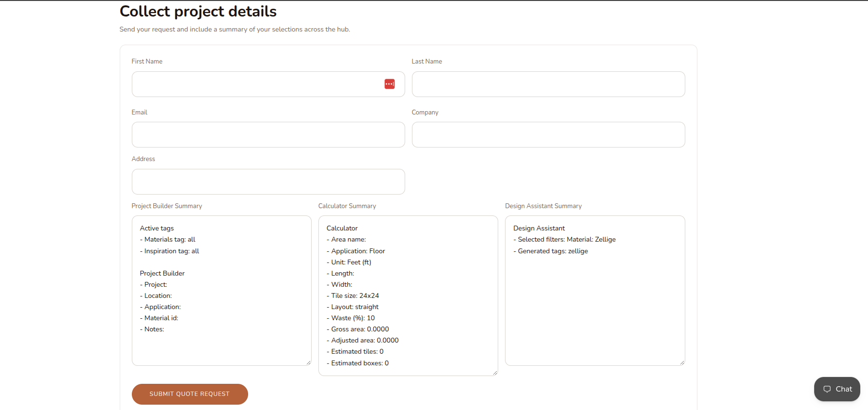Image resolution: width=868 pixels, height=410 pixels.
Task: Click the '- Layout: straight' line
Action: click(x=353, y=307)
